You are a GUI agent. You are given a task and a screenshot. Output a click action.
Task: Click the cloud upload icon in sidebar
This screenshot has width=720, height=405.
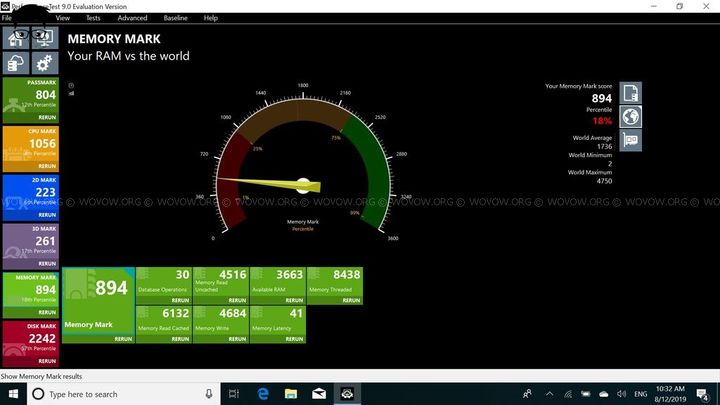(17, 62)
